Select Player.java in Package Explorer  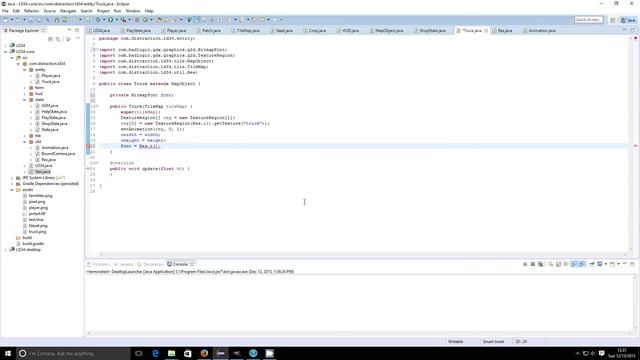tap(50, 76)
